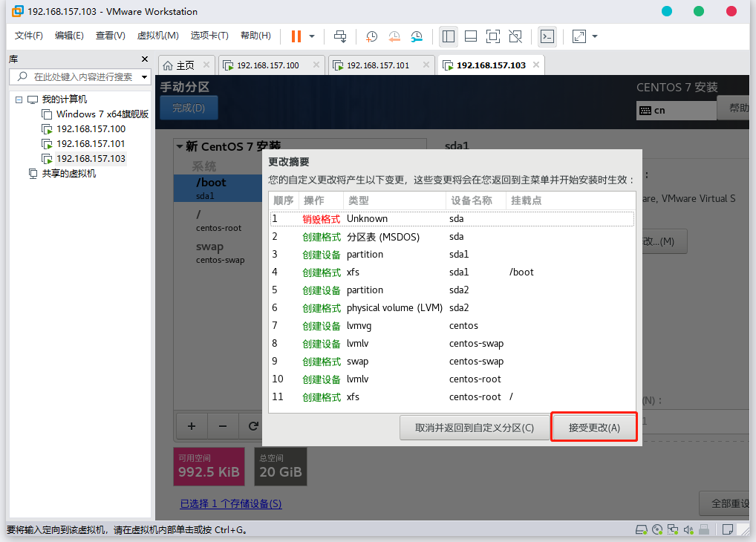Send Ctrl+Alt+Del to the virtual machine

(340, 36)
